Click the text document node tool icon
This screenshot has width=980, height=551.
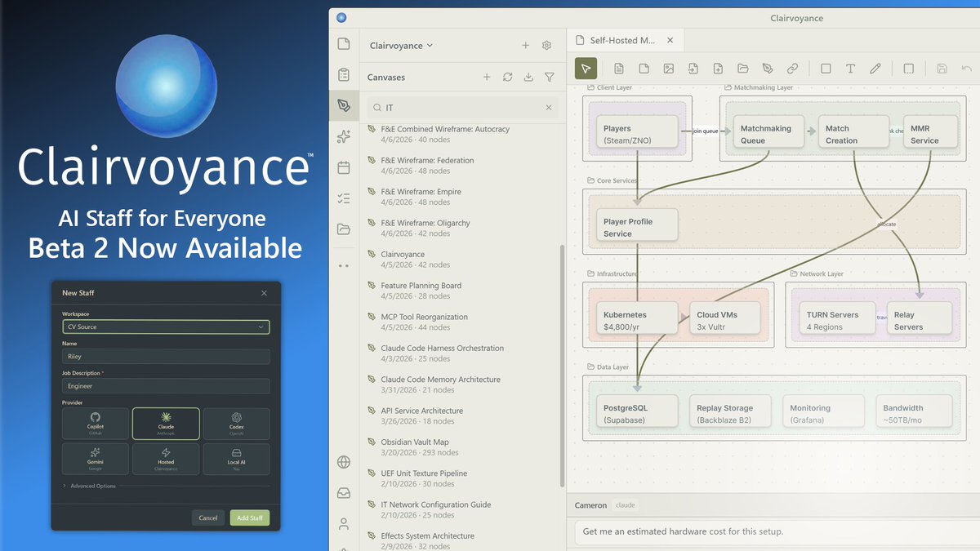coord(619,69)
